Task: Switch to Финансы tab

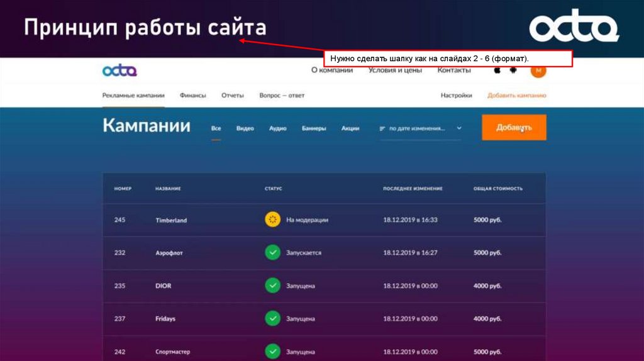Action: point(192,95)
